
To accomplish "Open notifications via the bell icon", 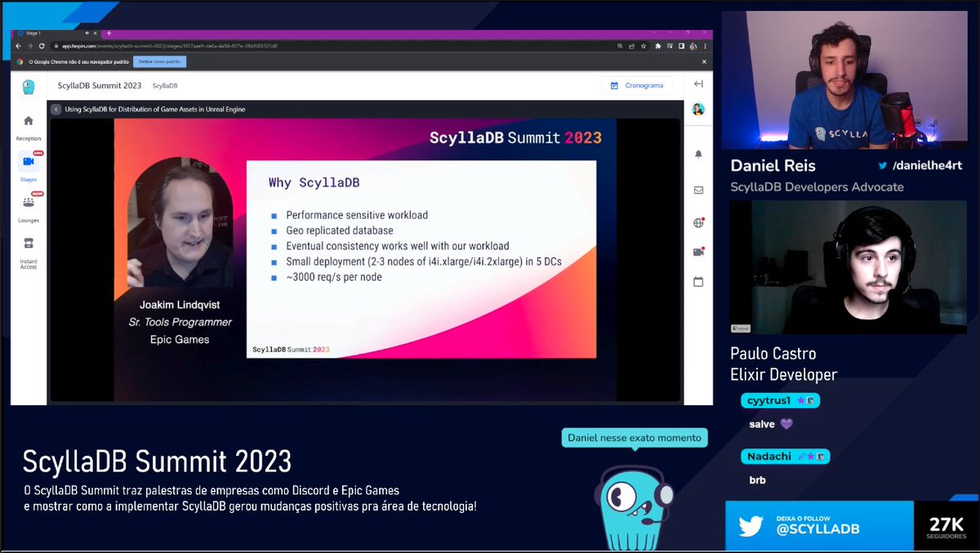I will point(698,153).
